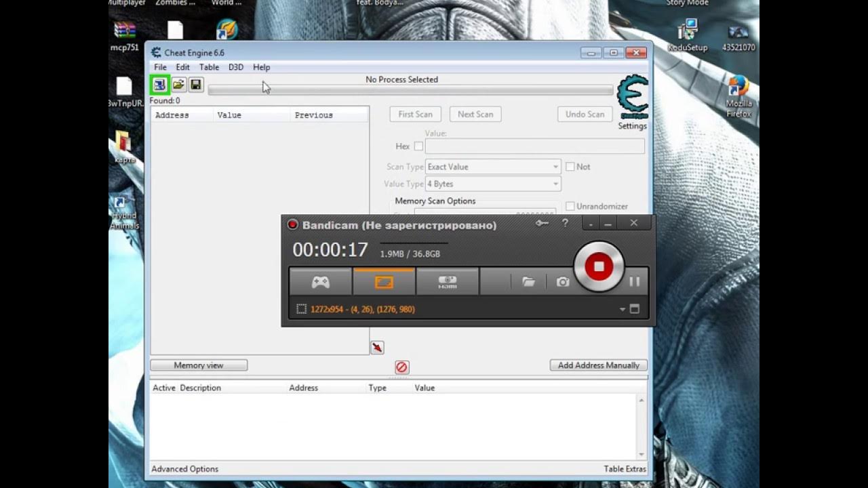Select the Bandicam game recording mode gamepad icon
This screenshot has height=488, width=868.
click(320, 281)
